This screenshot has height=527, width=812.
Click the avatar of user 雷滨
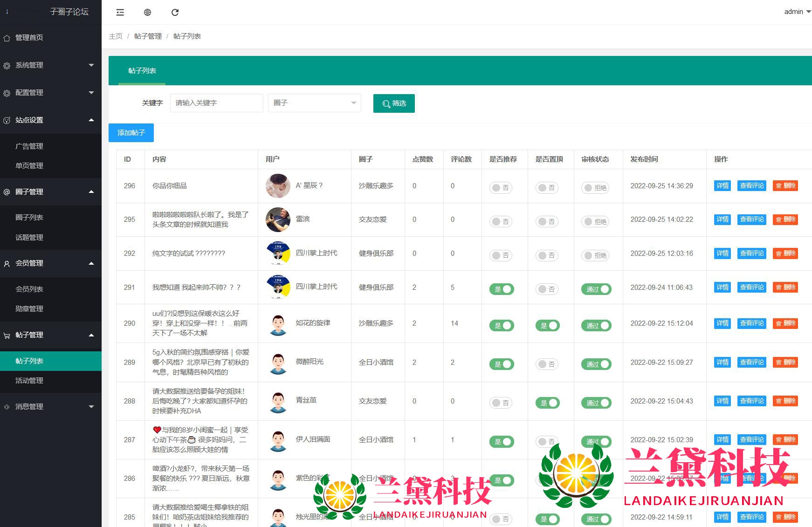pyautogui.click(x=278, y=219)
